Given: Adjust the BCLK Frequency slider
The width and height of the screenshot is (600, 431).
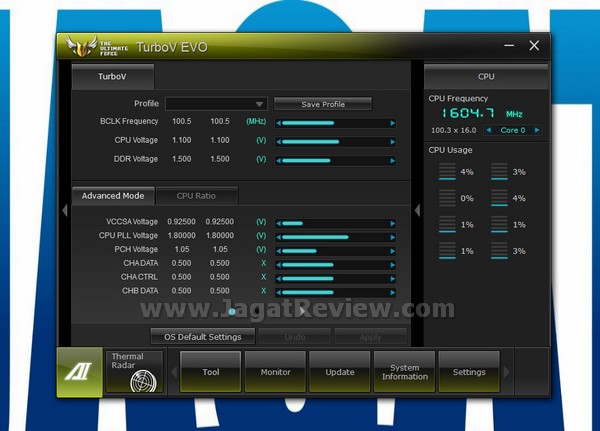Looking at the screenshot, I should click(335, 123).
